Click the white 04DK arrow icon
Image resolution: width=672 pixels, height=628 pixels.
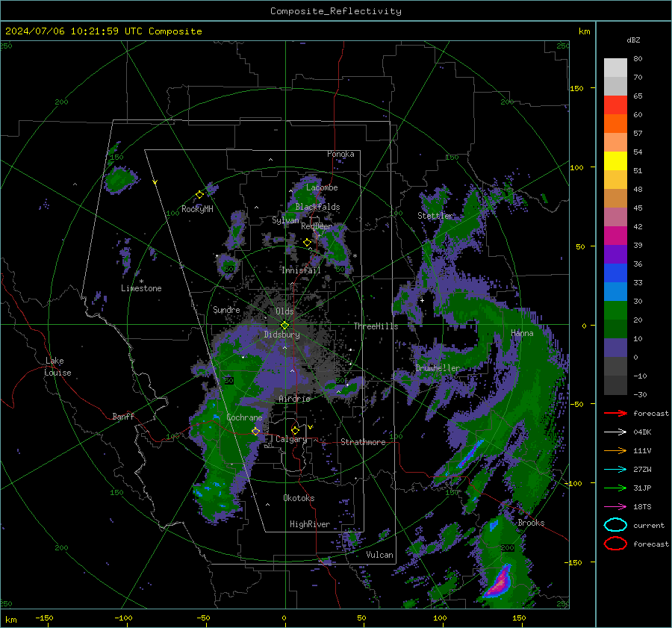click(x=615, y=432)
